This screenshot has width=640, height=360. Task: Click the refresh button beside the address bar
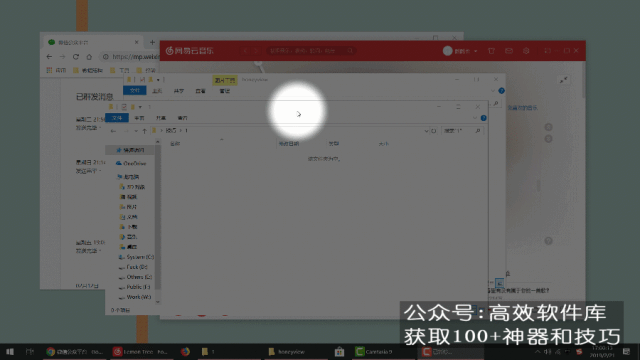coord(433,131)
